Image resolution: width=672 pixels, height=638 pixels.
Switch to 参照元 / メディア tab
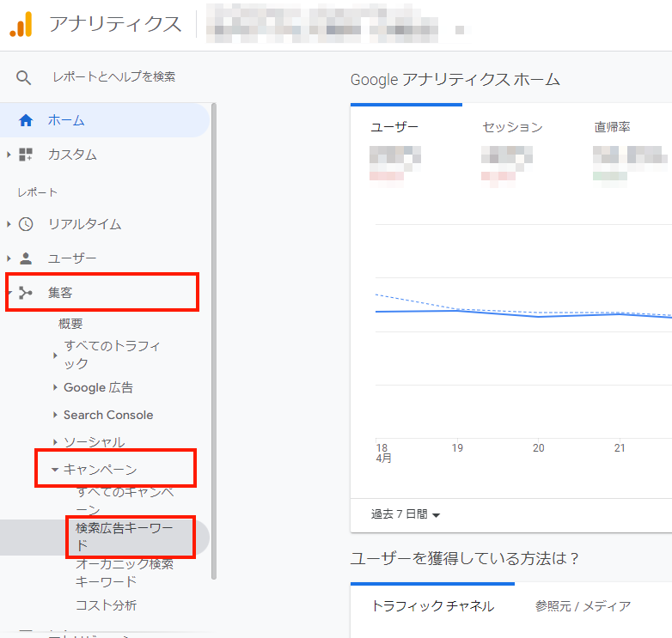pyautogui.click(x=583, y=606)
